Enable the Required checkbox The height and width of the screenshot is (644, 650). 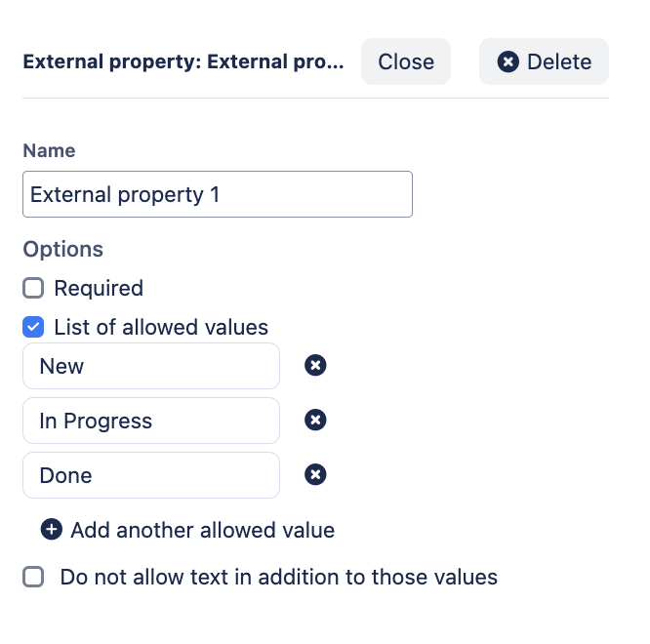pyautogui.click(x=33, y=288)
